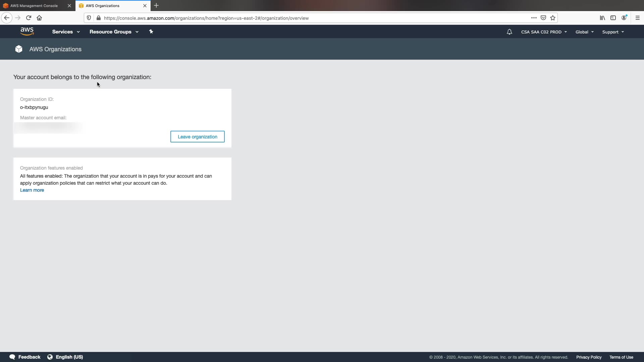This screenshot has width=644, height=362.
Task: Open the notifications bell icon
Action: click(509, 32)
